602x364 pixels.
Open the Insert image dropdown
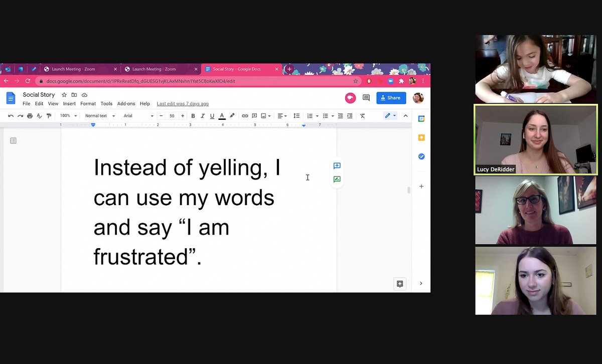click(266, 116)
